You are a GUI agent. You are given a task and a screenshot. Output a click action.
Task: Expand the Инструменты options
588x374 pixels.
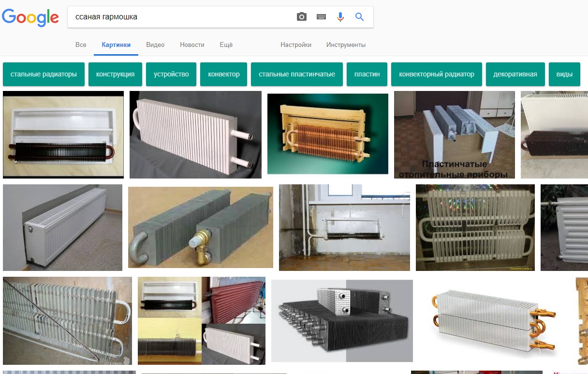[346, 45]
